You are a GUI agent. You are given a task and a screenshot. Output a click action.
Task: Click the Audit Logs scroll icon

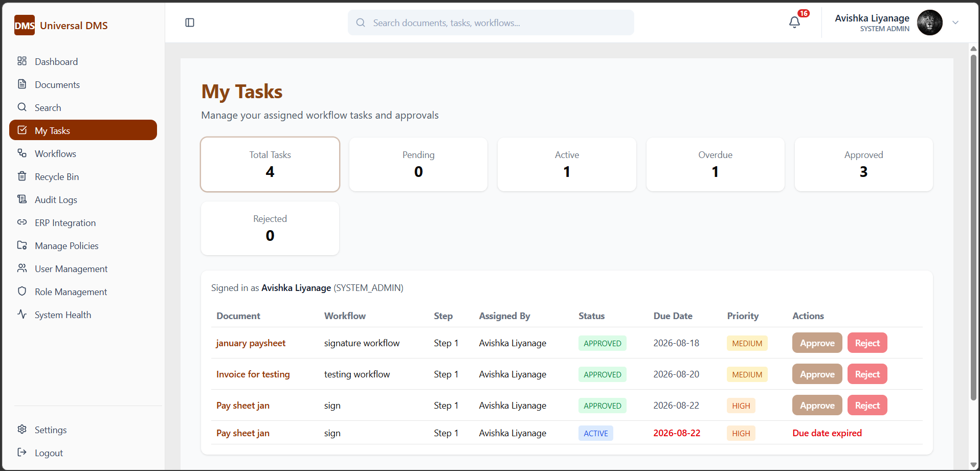click(22, 199)
